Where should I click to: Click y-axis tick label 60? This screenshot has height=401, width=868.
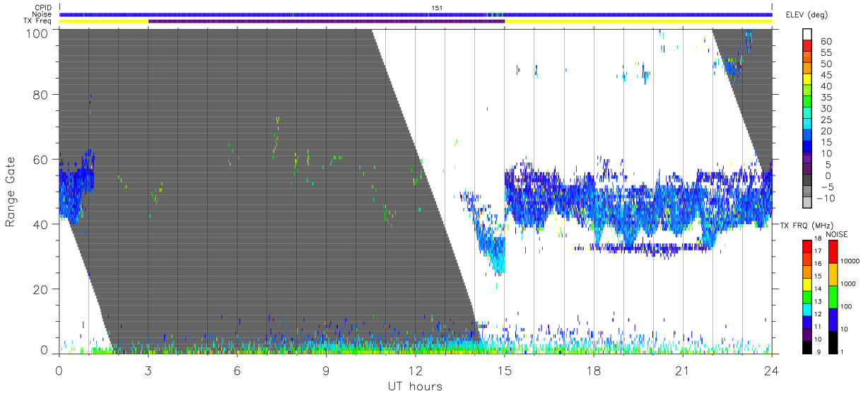[41, 160]
